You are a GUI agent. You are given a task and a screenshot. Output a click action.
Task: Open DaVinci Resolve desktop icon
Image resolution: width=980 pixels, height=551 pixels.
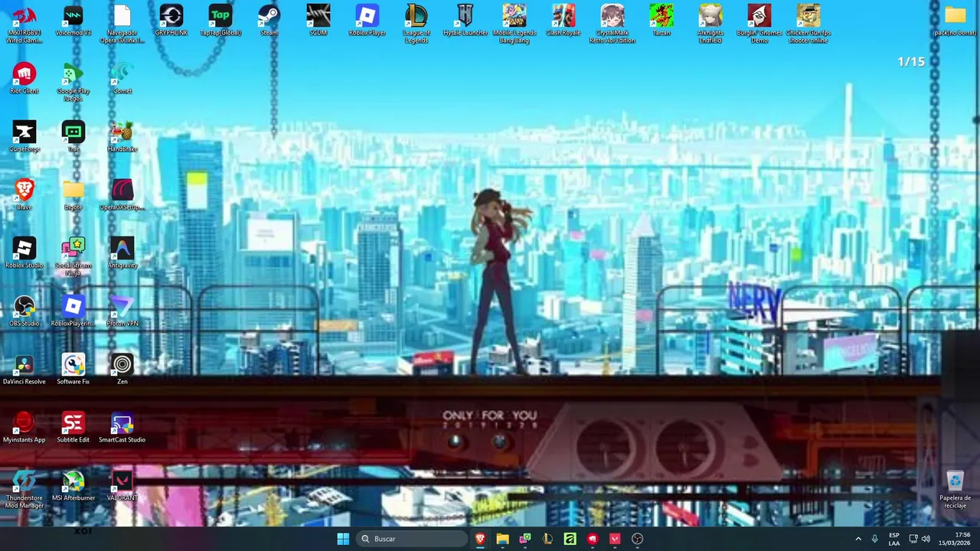pos(24,370)
